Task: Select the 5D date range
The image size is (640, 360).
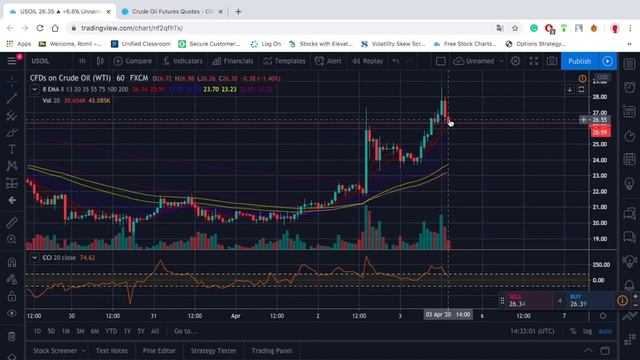Action: pyautogui.click(x=51, y=331)
